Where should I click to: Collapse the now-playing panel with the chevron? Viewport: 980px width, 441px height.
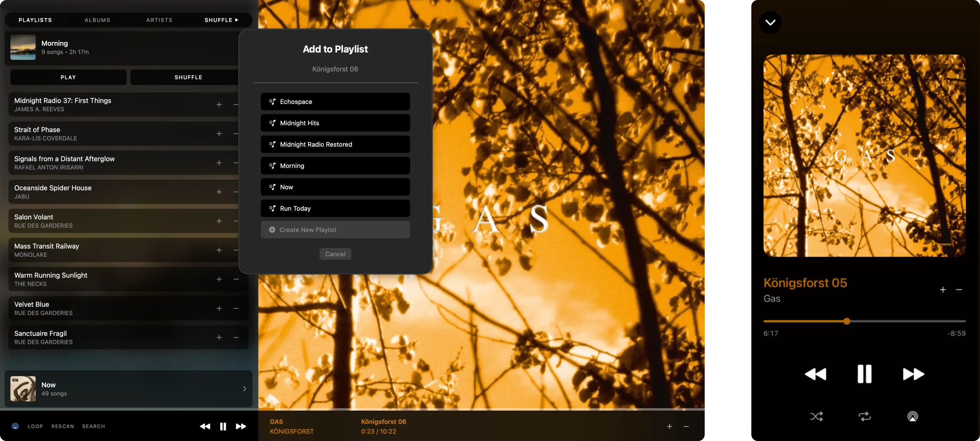click(x=770, y=23)
